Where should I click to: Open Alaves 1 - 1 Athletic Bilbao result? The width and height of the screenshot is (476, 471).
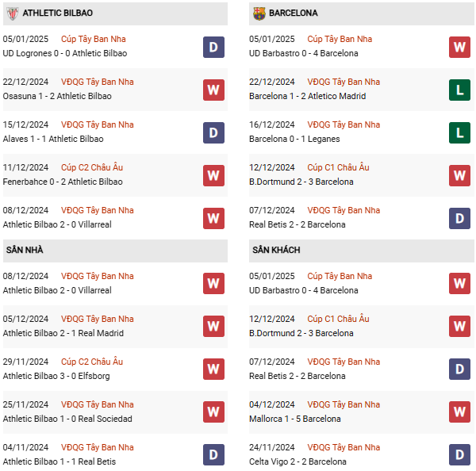pyautogui.click(x=53, y=139)
